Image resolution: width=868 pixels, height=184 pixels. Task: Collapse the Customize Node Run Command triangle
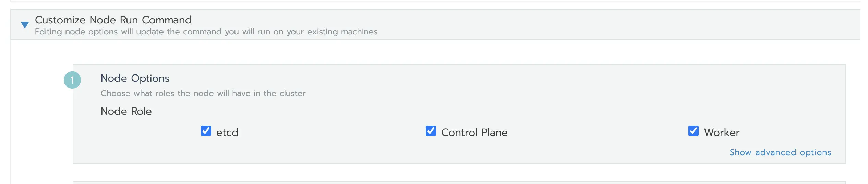25,25
